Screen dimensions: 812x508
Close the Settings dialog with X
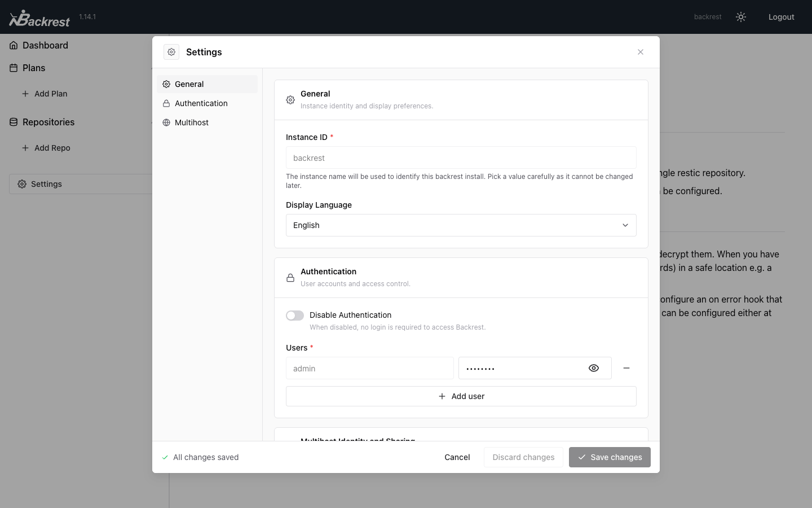pos(641,52)
